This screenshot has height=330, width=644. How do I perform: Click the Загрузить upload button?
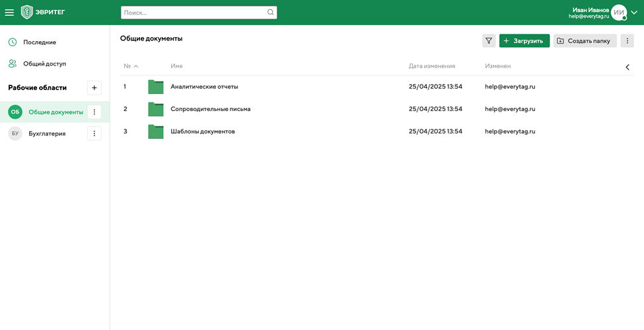(524, 41)
